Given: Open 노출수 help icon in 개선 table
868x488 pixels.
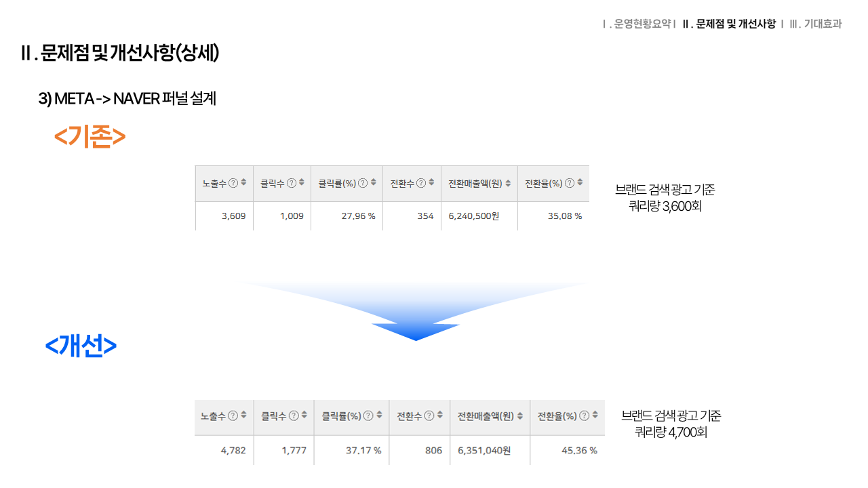Looking at the screenshot, I should tap(233, 416).
